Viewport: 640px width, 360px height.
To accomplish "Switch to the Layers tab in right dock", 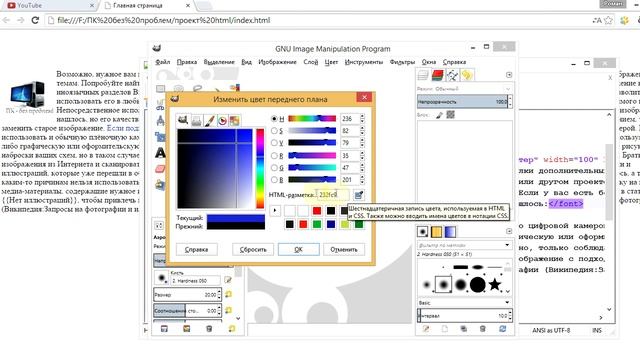I will tap(423, 75).
